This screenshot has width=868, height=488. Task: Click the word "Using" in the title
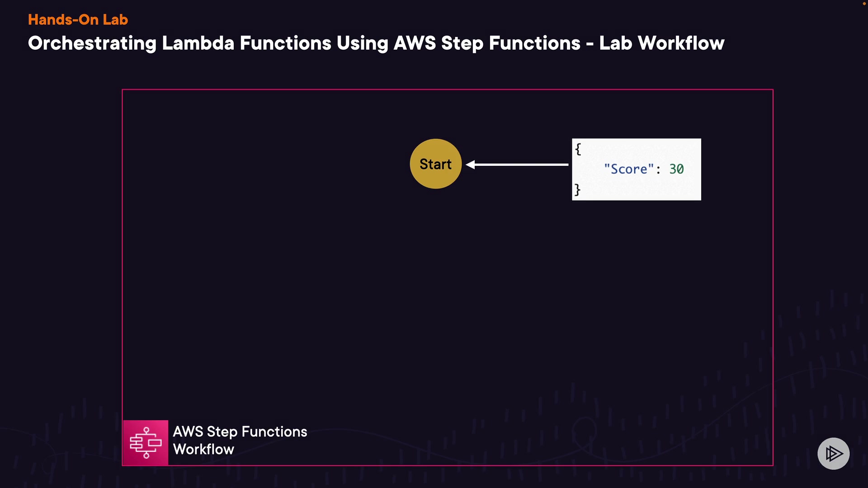click(x=362, y=43)
